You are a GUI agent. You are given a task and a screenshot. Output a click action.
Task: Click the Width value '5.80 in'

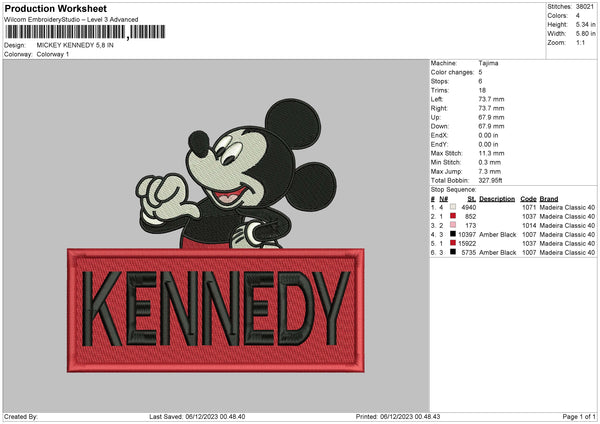point(585,34)
